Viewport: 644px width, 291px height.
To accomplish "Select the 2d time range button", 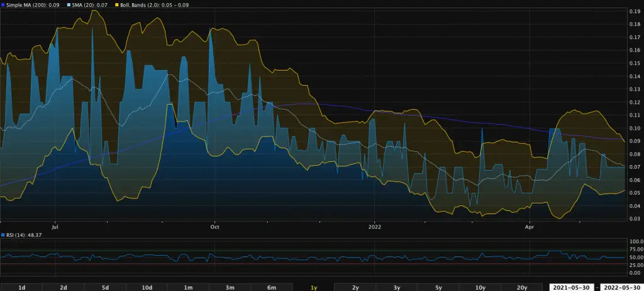I will 64,287.
